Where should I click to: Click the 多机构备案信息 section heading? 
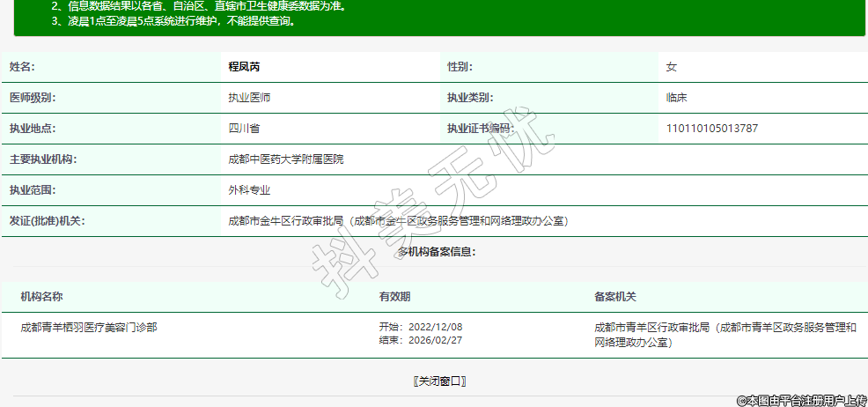pos(437,252)
